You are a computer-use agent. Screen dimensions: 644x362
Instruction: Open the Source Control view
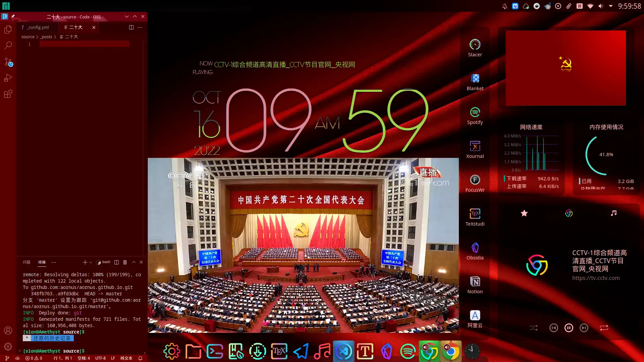coord(8,62)
